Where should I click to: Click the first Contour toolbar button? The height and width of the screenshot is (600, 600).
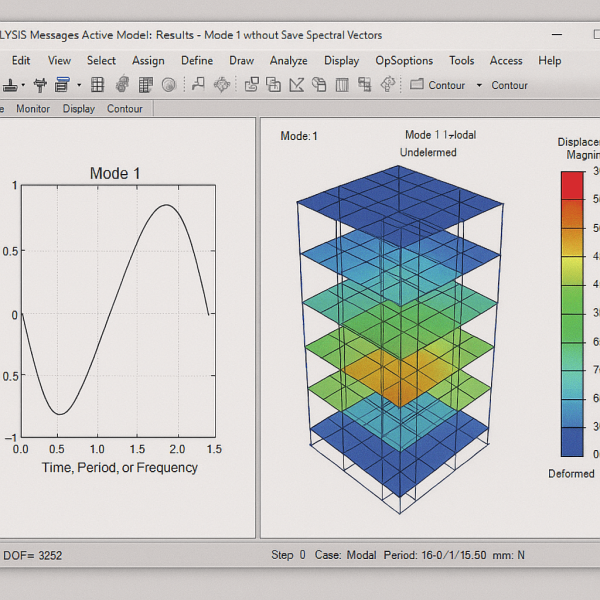point(446,85)
